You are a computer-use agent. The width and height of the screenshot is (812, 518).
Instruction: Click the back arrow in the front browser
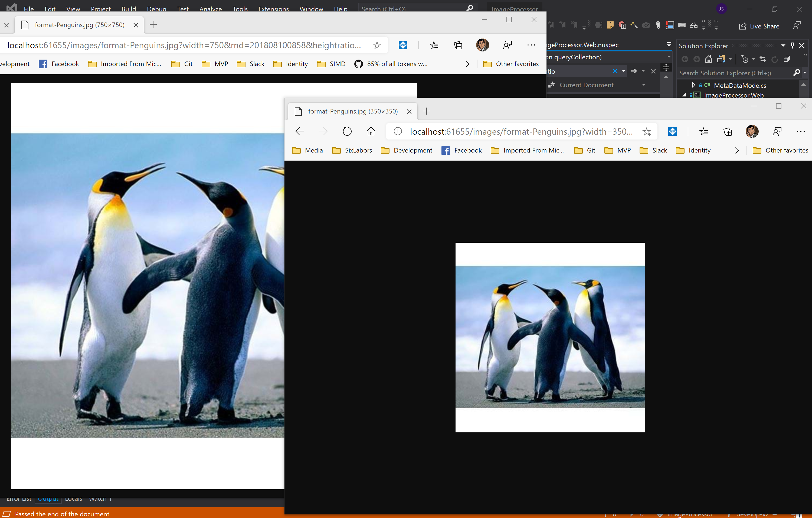click(299, 131)
